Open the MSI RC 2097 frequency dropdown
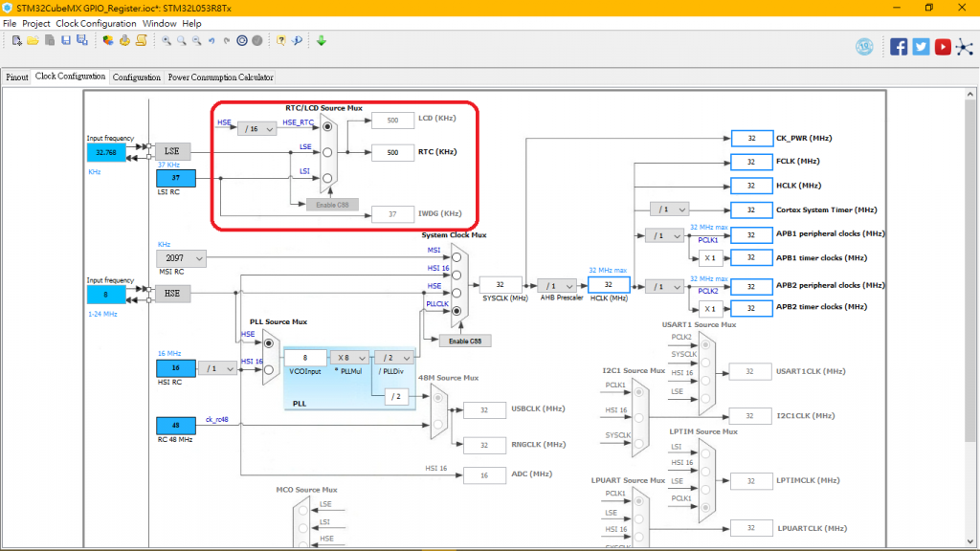980x551 pixels. pos(181,258)
